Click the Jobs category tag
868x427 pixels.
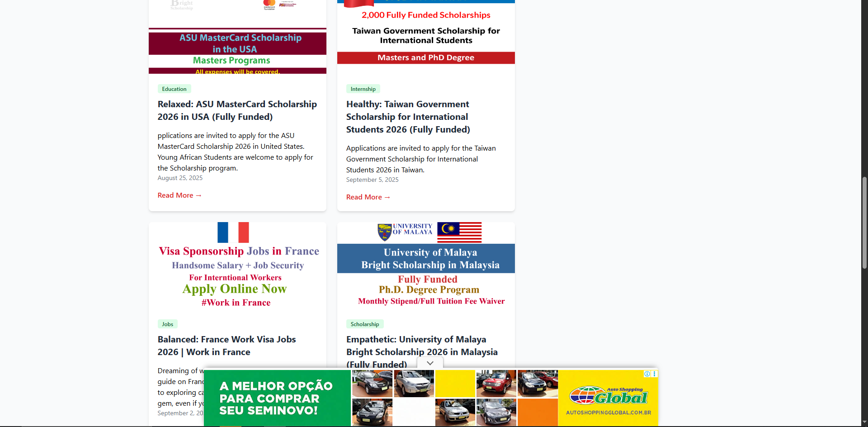click(x=167, y=324)
